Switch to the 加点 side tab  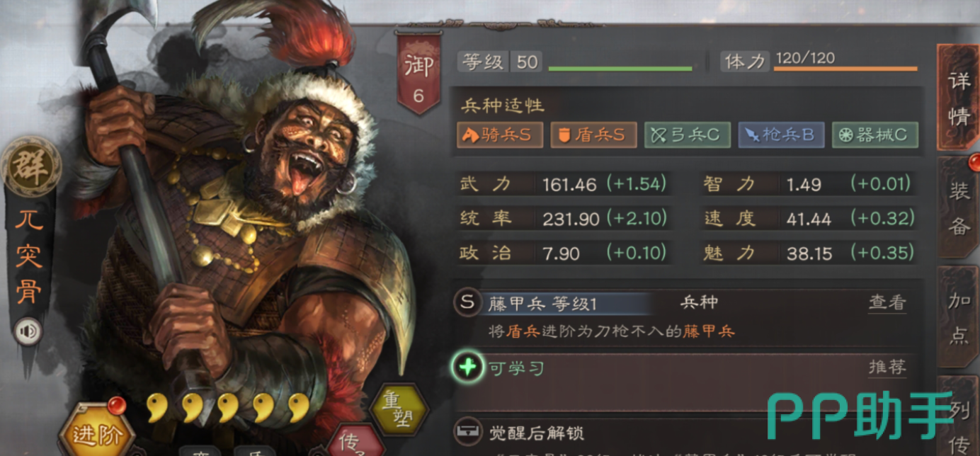[959, 317]
